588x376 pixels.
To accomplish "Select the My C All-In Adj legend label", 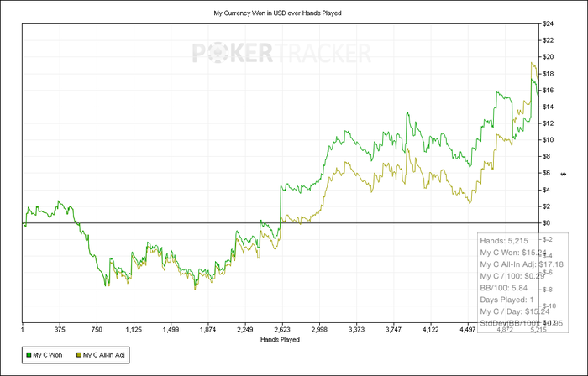I will tap(103, 355).
